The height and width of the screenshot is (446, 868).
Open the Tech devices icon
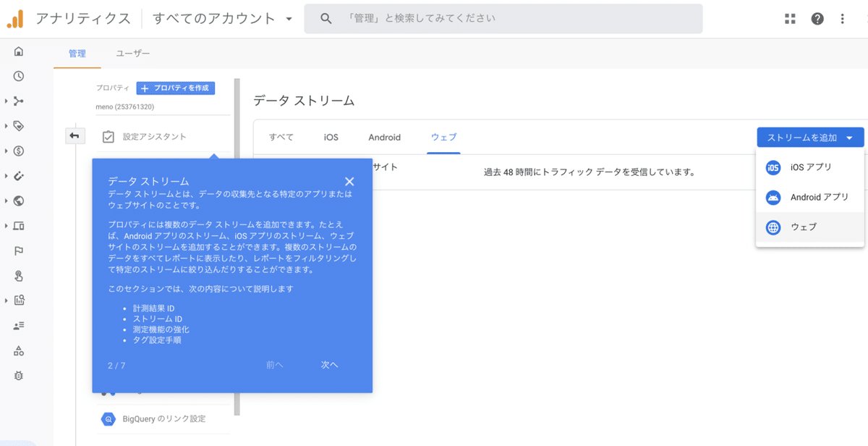pos(19,226)
